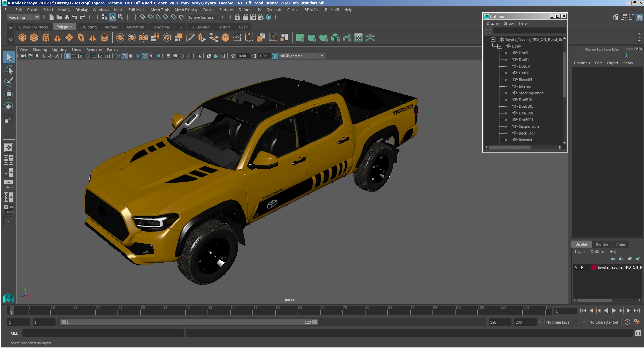This screenshot has height=348, width=644.
Task: Click the New scene icon
Action: point(51,17)
